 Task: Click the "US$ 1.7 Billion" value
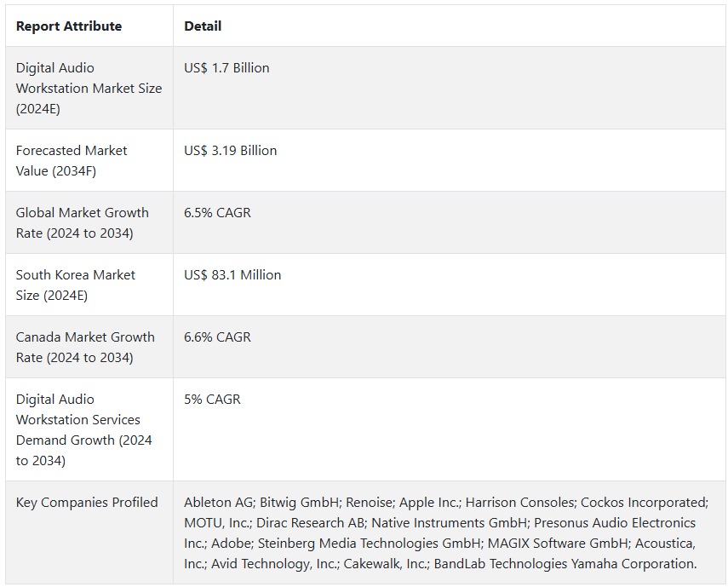coord(226,68)
